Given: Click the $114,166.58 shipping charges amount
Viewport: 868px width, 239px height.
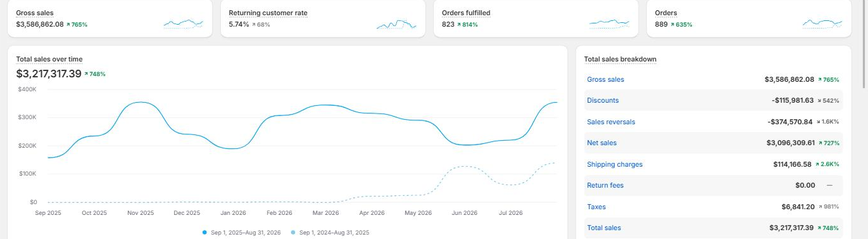Looking at the screenshot, I should (x=792, y=164).
